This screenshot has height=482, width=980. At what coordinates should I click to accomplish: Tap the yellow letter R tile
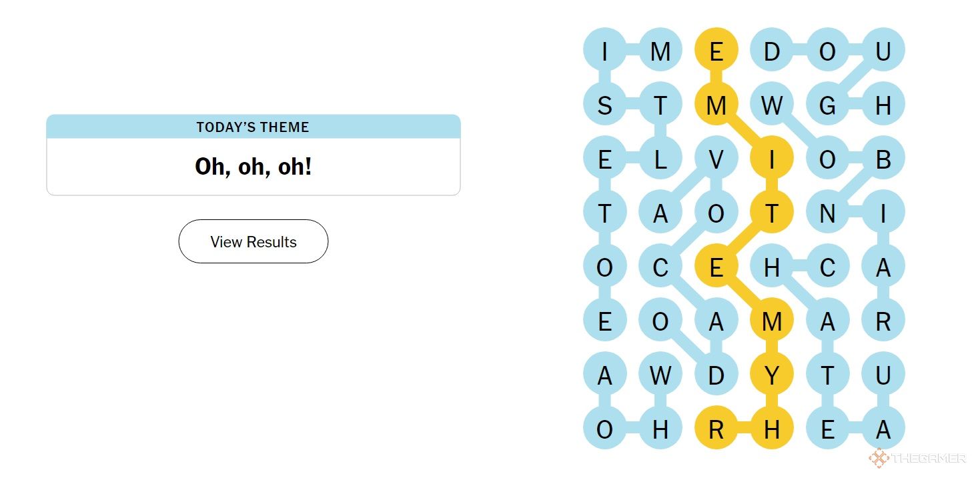click(716, 430)
